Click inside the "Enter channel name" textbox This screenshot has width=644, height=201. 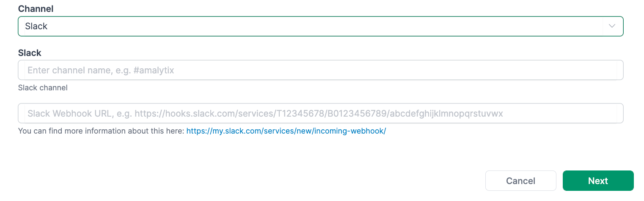tap(320, 70)
